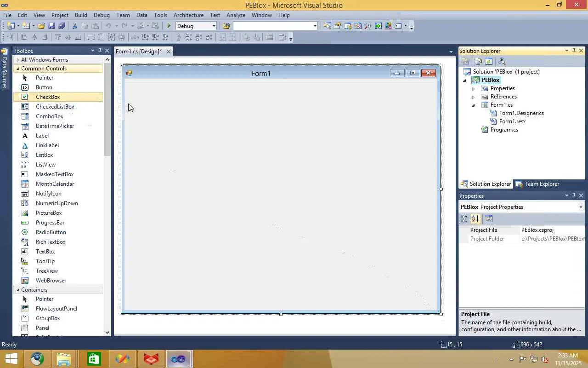This screenshot has height=368, width=588.
Task: Start debugging with the green play icon
Action: [169, 26]
